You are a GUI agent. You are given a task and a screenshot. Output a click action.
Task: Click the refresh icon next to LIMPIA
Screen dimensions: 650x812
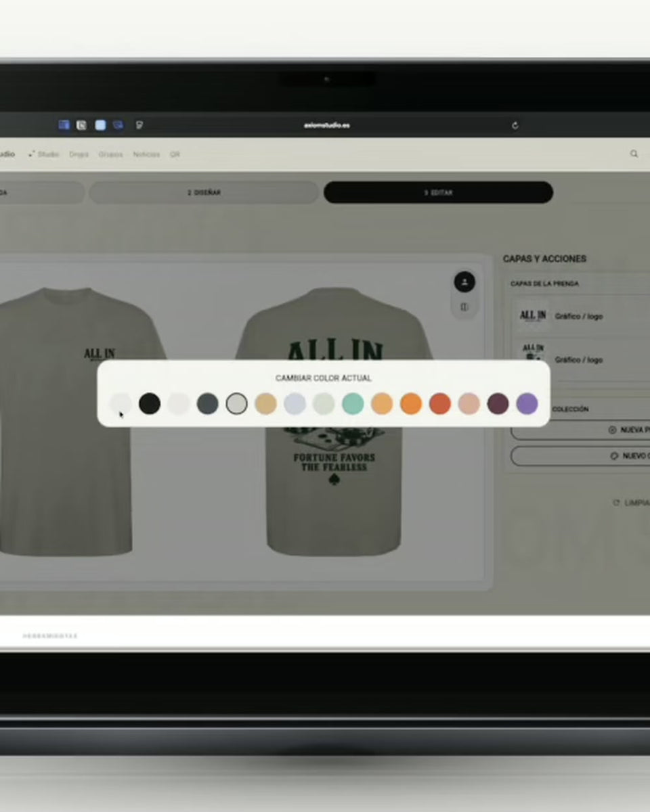coord(616,503)
